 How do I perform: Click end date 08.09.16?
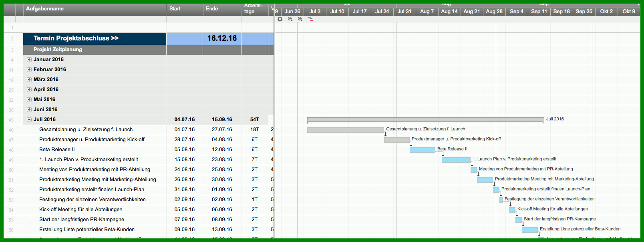point(222,220)
